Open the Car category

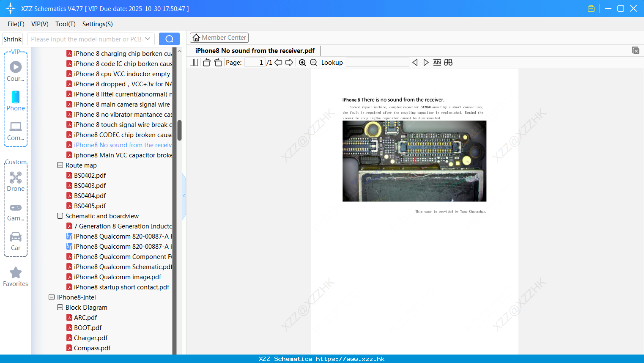click(16, 241)
